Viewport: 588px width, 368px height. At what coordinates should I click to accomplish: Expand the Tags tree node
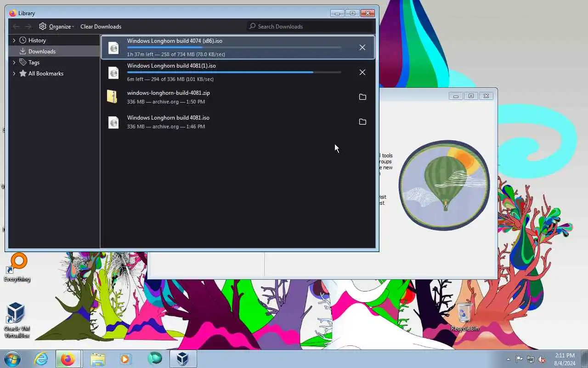coord(14,62)
